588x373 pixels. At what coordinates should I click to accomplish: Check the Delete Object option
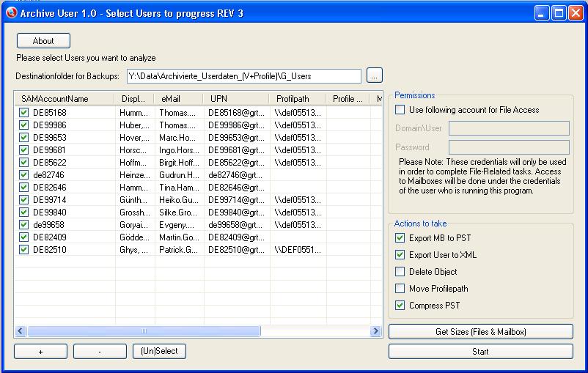[400, 272]
